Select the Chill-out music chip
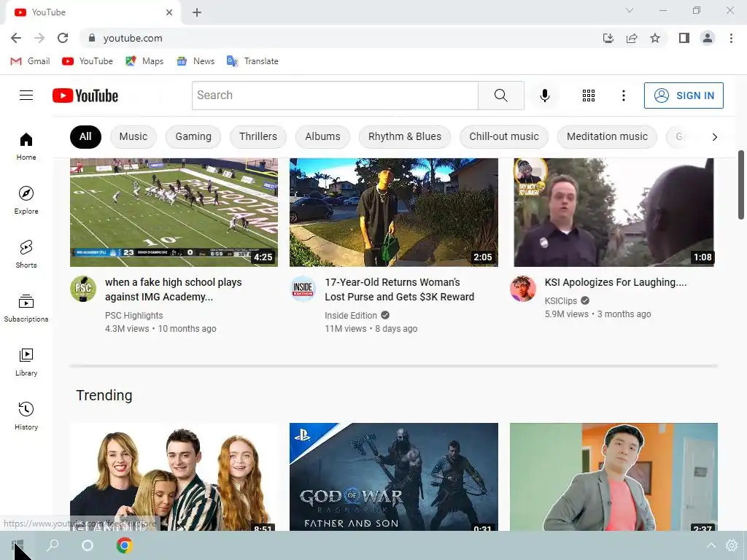This screenshot has height=560, width=747. pos(504,137)
